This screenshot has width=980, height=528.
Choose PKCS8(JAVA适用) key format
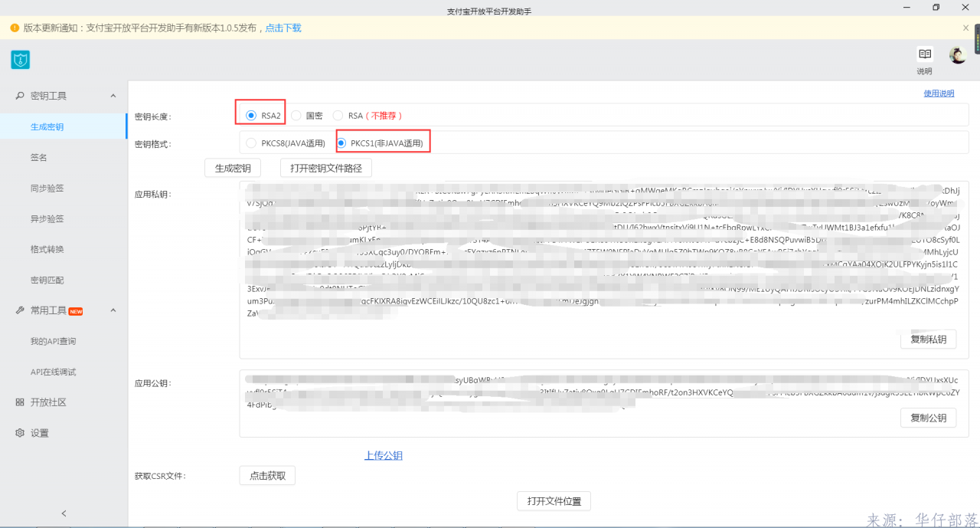click(x=251, y=143)
